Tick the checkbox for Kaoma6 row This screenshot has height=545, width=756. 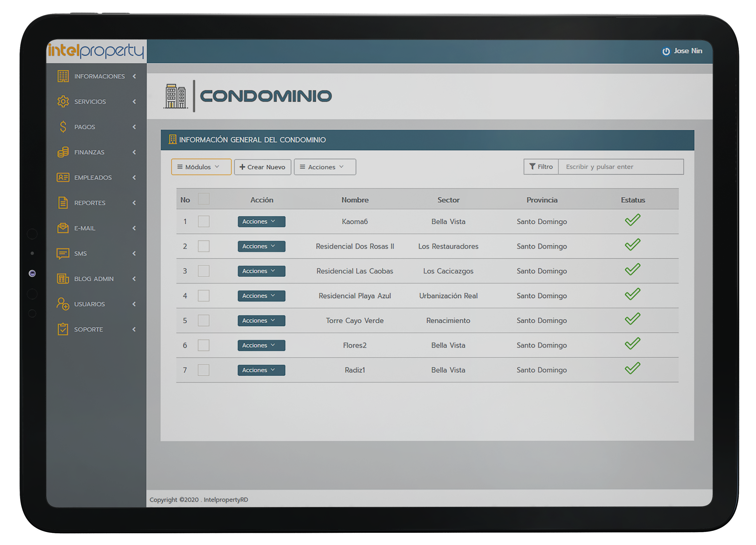(203, 221)
